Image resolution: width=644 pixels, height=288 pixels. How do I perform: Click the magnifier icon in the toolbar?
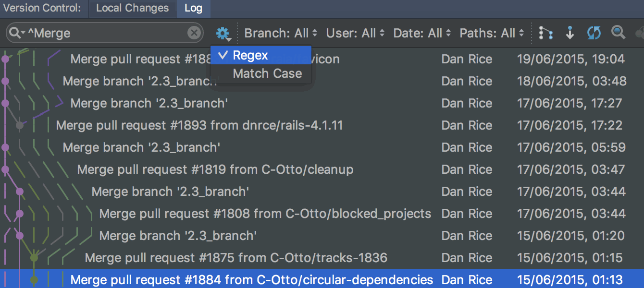[x=618, y=33]
